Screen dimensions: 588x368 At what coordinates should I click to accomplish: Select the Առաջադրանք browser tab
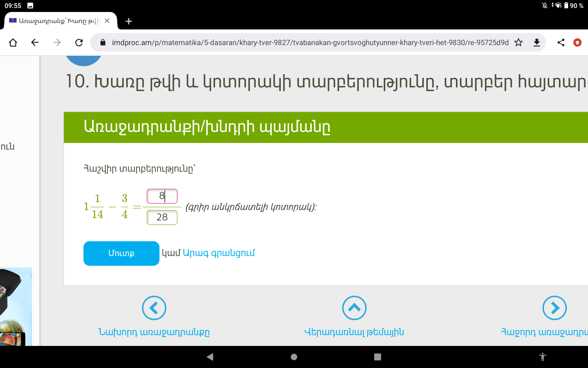(55, 21)
